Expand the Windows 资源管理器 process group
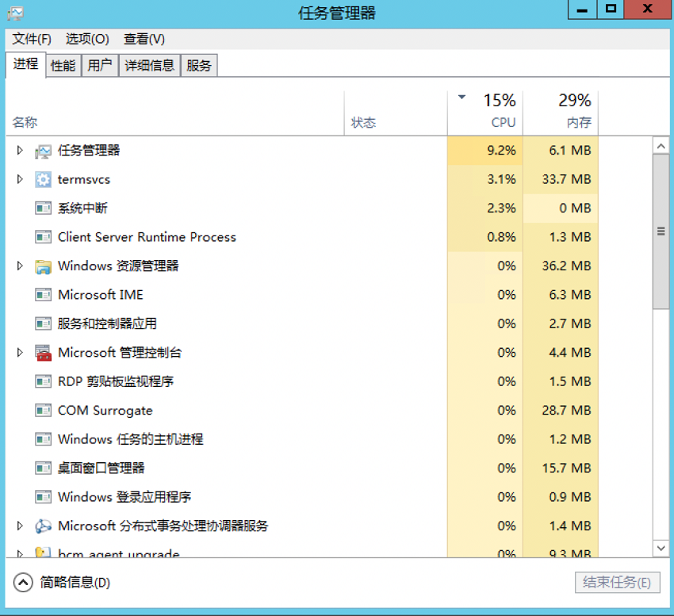 pos(21,266)
